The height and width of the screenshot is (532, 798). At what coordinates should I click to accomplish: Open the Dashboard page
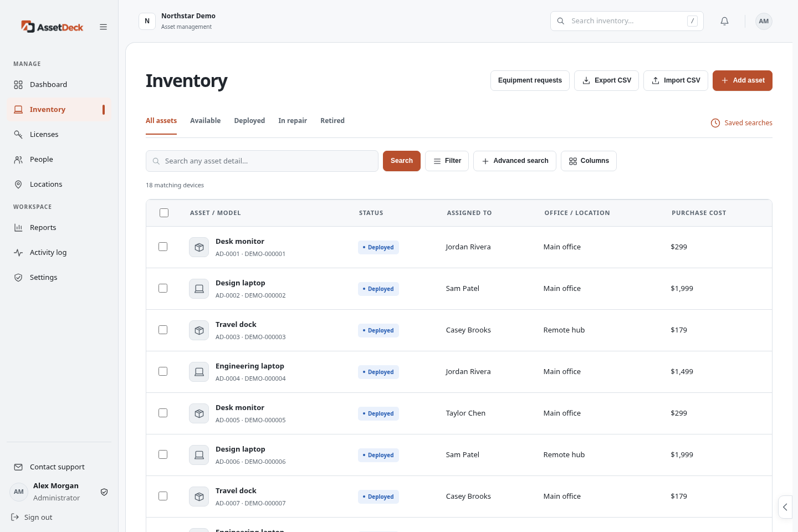pos(59,85)
